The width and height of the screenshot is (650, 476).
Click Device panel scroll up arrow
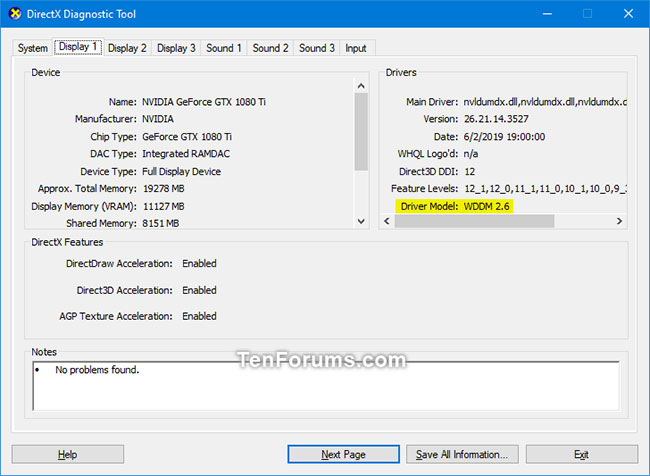click(361, 86)
